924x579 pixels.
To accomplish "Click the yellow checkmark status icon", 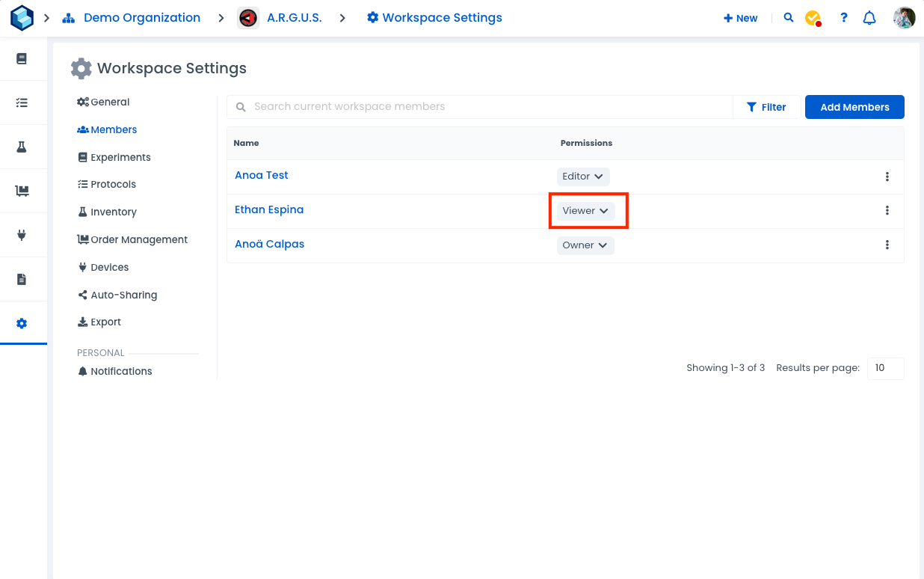I will tap(813, 18).
